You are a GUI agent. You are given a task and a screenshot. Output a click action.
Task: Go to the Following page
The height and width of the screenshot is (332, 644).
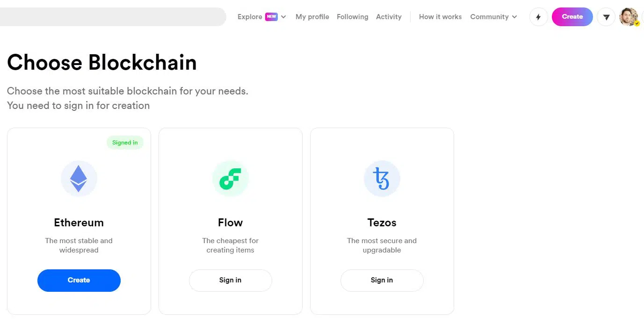tap(352, 17)
